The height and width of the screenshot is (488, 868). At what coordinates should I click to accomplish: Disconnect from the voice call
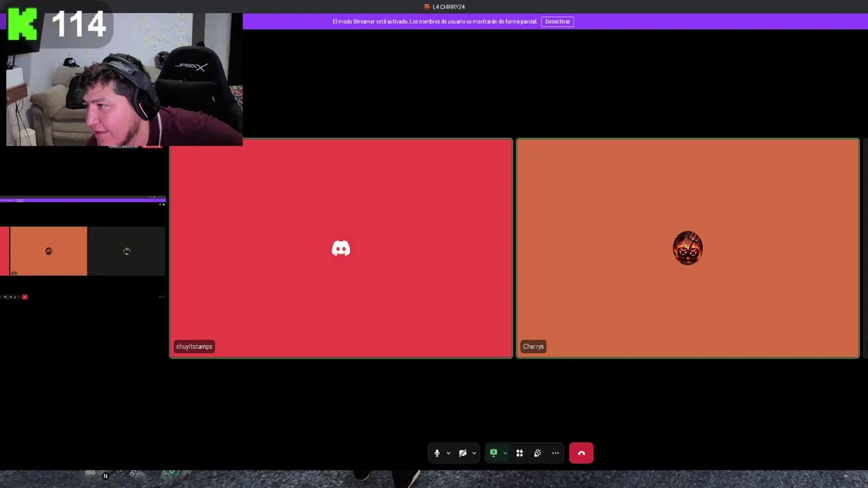[581, 453]
